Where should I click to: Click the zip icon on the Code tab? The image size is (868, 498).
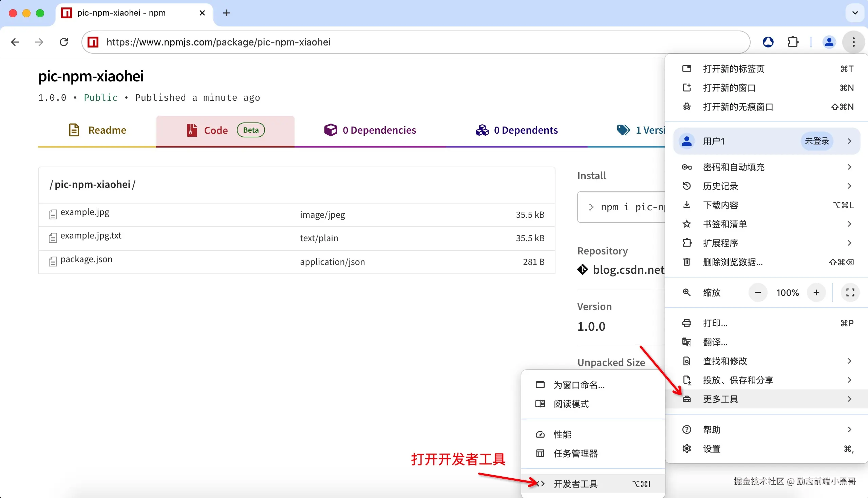pyautogui.click(x=191, y=130)
